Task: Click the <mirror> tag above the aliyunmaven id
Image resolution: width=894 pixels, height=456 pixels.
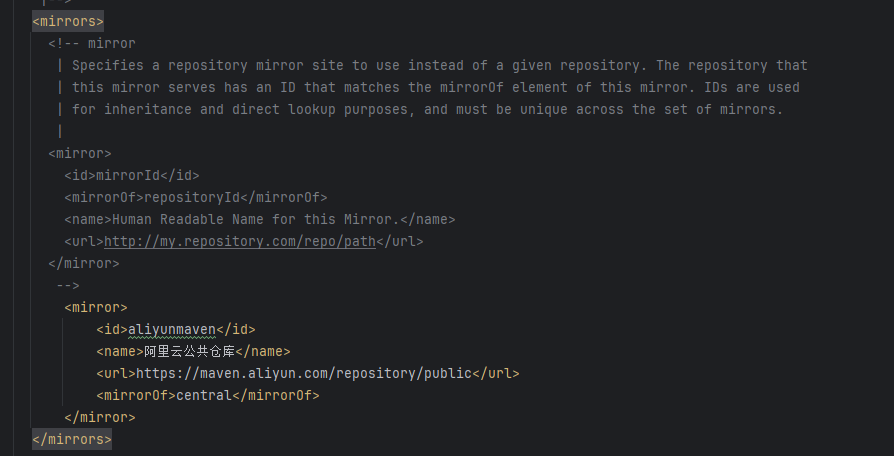Action: click(95, 307)
